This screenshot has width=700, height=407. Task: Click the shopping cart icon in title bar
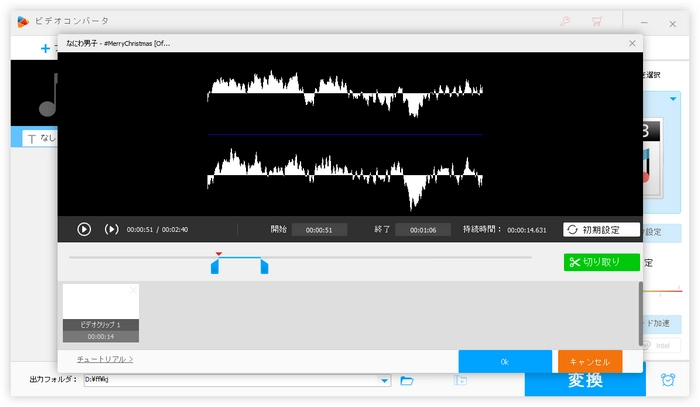tap(597, 20)
